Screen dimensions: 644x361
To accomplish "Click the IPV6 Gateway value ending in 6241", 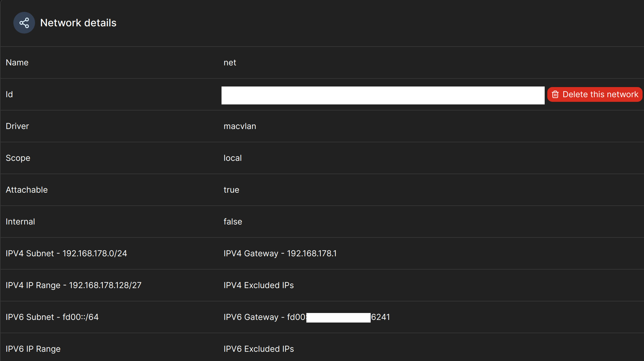I will pos(306,317).
